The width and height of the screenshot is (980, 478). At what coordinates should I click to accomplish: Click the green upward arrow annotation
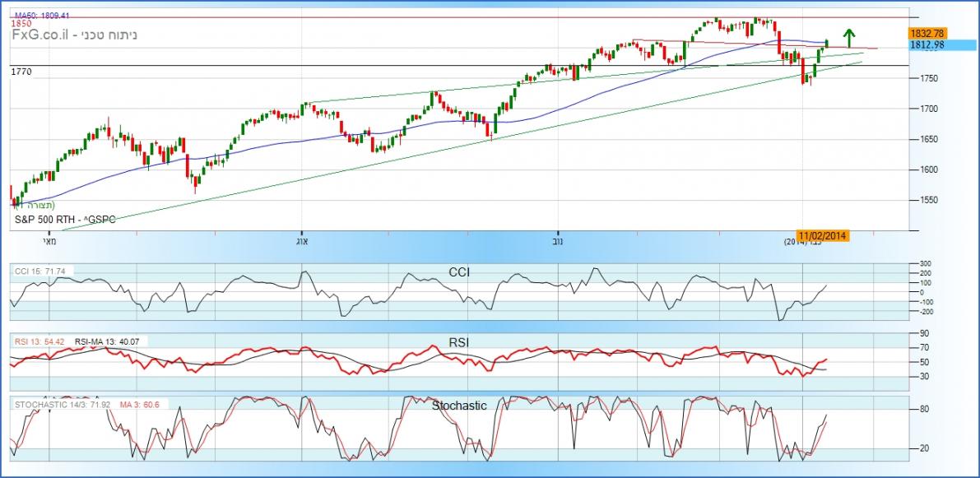click(x=850, y=37)
